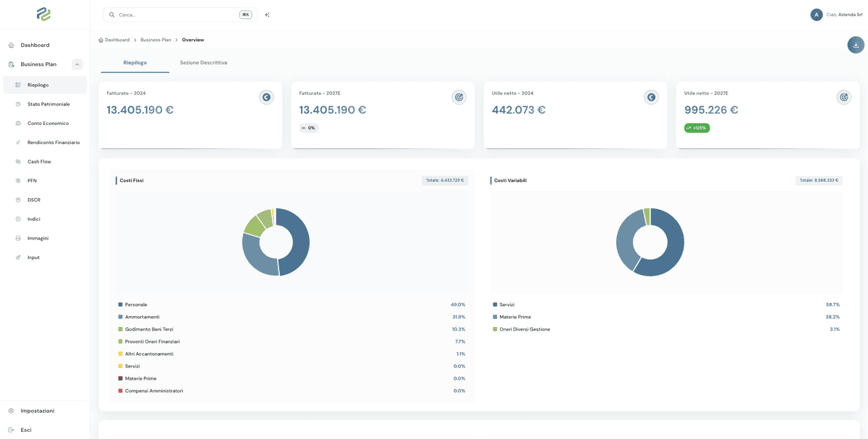
Task: Select the Riepilogo tab
Action: (x=135, y=63)
